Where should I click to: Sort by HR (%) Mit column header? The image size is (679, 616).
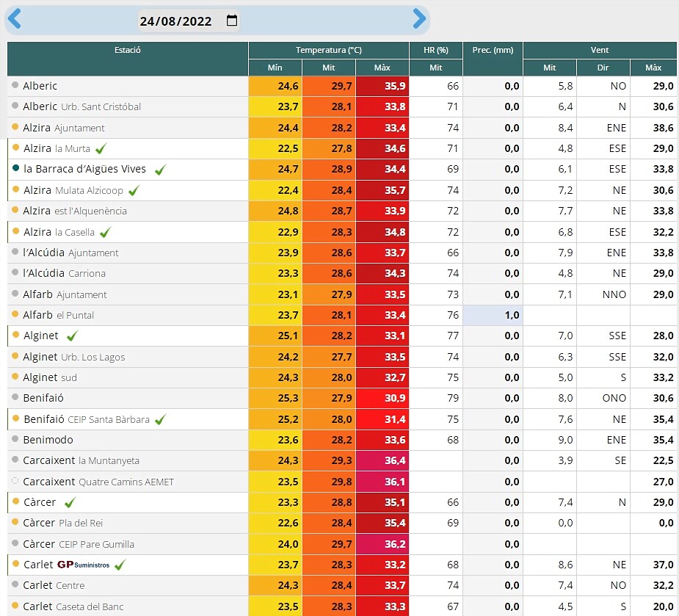pyautogui.click(x=436, y=68)
